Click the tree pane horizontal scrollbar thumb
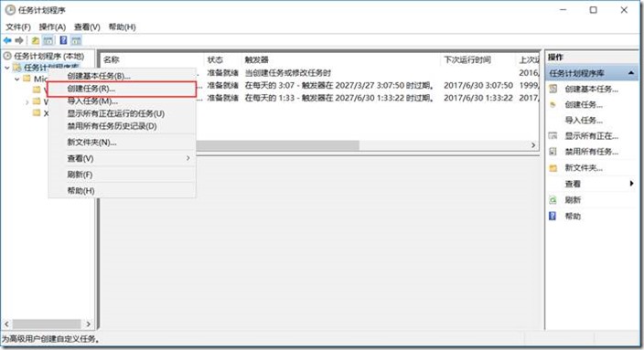The width and height of the screenshot is (644, 350). pos(47,324)
